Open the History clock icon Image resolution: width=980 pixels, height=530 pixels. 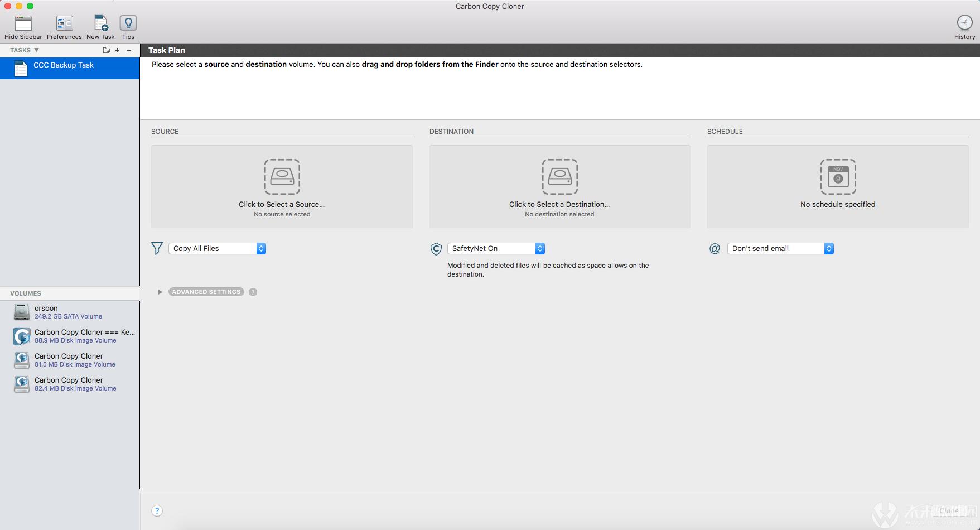pyautogui.click(x=964, y=23)
